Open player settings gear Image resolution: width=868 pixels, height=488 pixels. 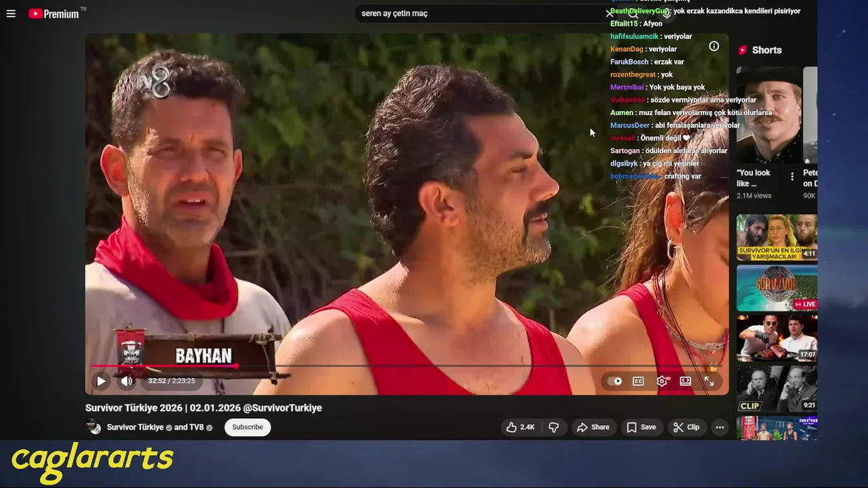click(x=662, y=381)
